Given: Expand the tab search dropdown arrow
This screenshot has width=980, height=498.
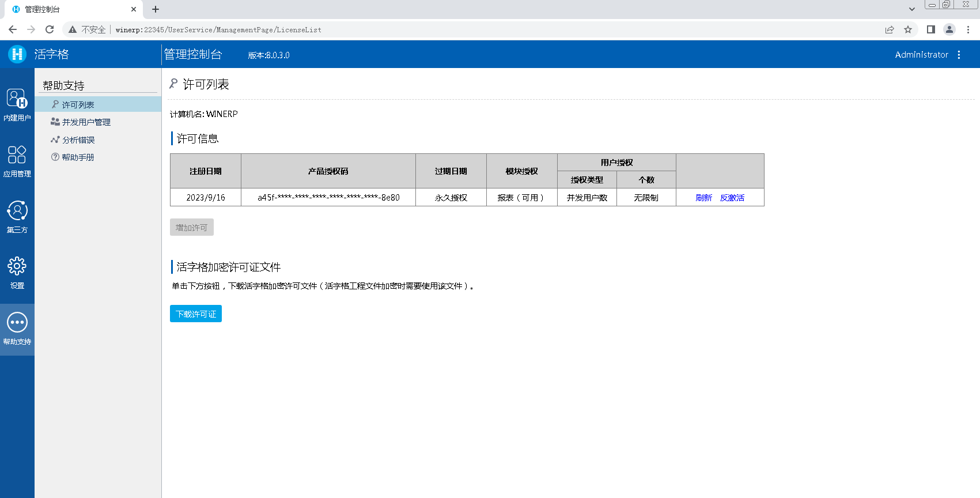Looking at the screenshot, I should point(911,9).
